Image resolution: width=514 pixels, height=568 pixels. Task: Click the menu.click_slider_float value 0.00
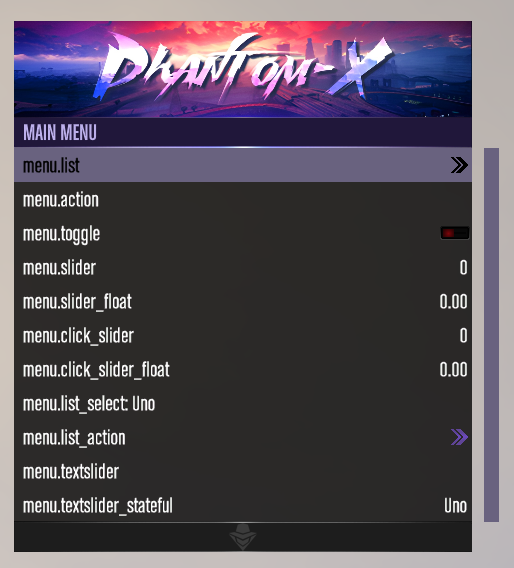[x=453, y=369]
